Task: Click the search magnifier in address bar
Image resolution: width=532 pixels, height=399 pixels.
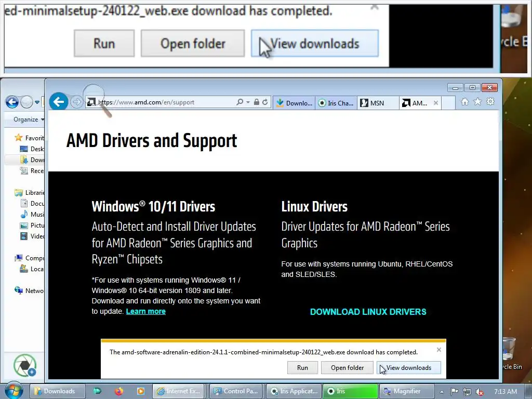Action: [x=240, y=102]
